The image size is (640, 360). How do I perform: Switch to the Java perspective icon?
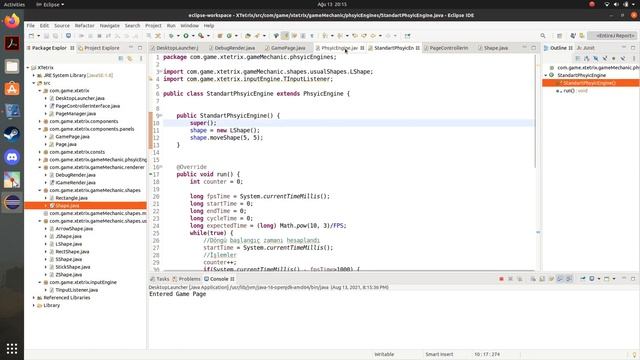[573, 36]
